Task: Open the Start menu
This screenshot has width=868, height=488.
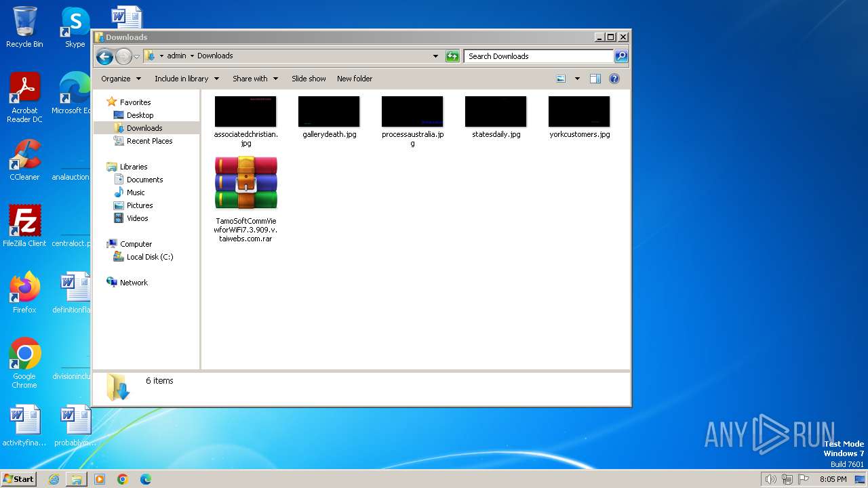Action: click(x=18, y=479)
